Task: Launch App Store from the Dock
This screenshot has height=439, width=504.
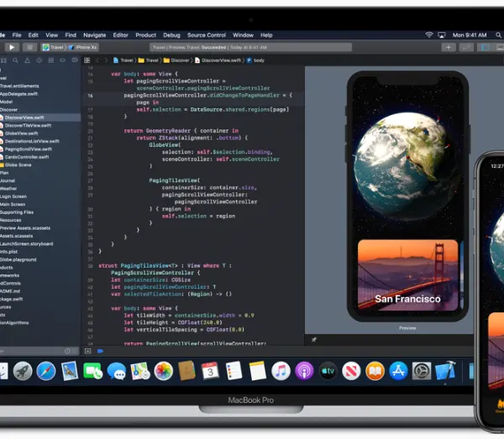Action: 398,371
